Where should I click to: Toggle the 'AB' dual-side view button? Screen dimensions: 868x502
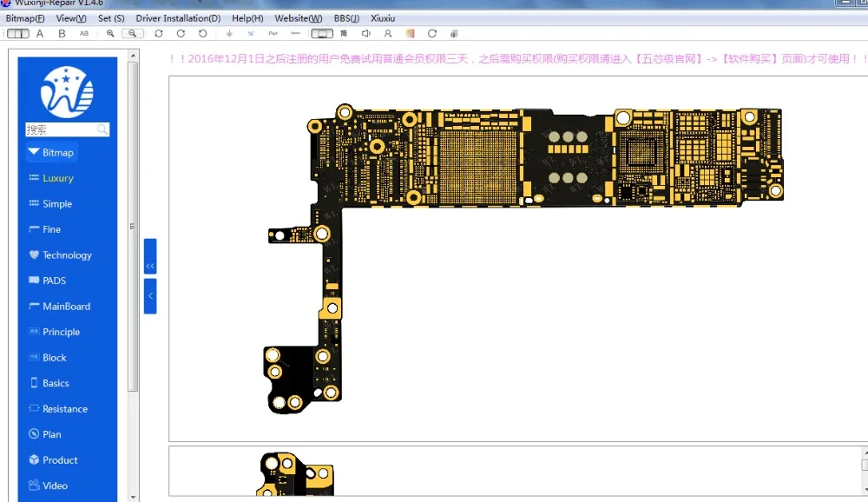pyautogui.click(x=84, y=34)
